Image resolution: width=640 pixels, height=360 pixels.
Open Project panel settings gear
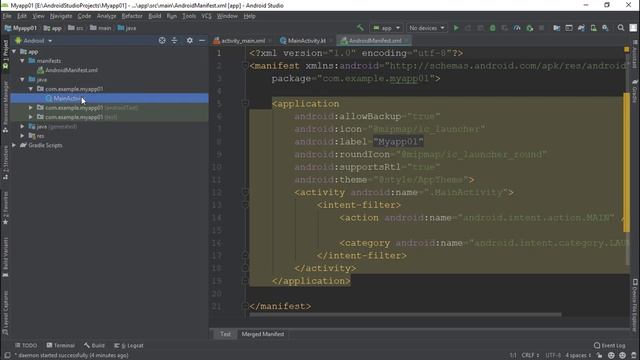[189, 40]
